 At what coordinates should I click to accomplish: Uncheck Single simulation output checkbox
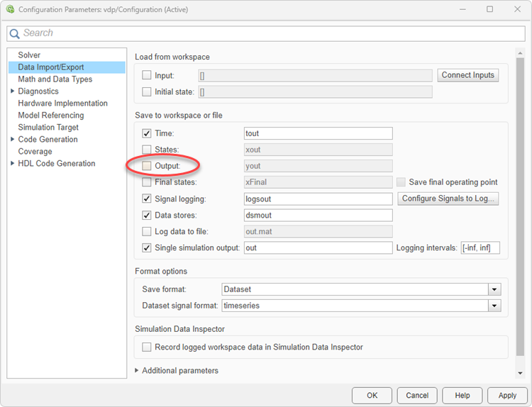coord(147,247)
